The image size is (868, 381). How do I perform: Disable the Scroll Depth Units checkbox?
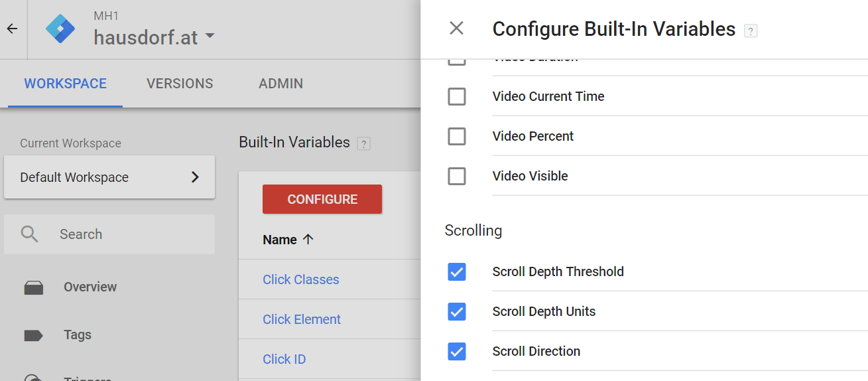click(457, 312)
